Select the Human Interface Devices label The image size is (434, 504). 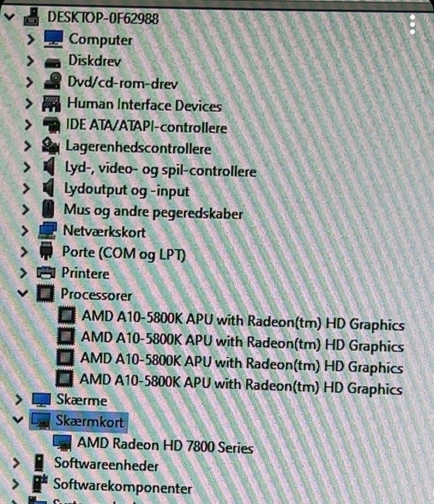pyautogui.click(x=144, y=105)
